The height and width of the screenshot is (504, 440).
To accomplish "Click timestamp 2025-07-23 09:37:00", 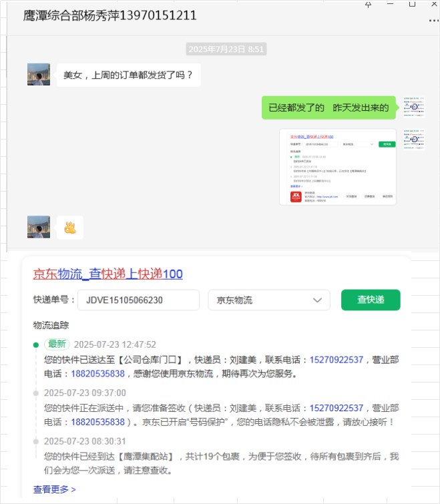I will click(85, 393).
